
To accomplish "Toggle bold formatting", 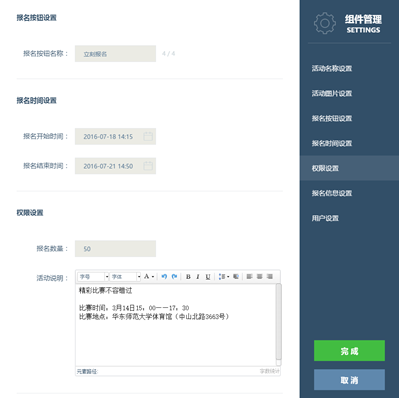I will click(x=188, y=277).
